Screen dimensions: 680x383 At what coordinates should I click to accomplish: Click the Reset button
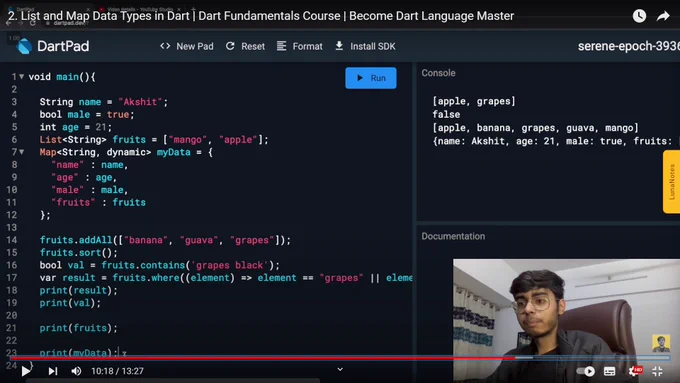click(x=245, y=46)
